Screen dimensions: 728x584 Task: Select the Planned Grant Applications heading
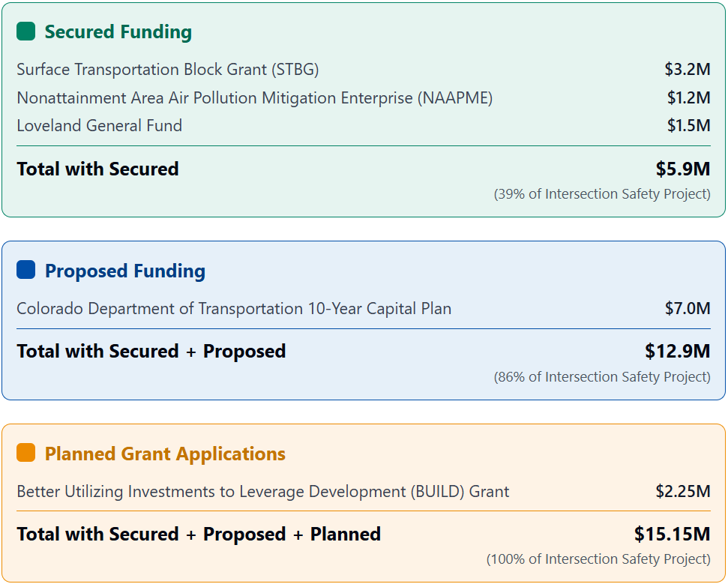pos(165,454)
